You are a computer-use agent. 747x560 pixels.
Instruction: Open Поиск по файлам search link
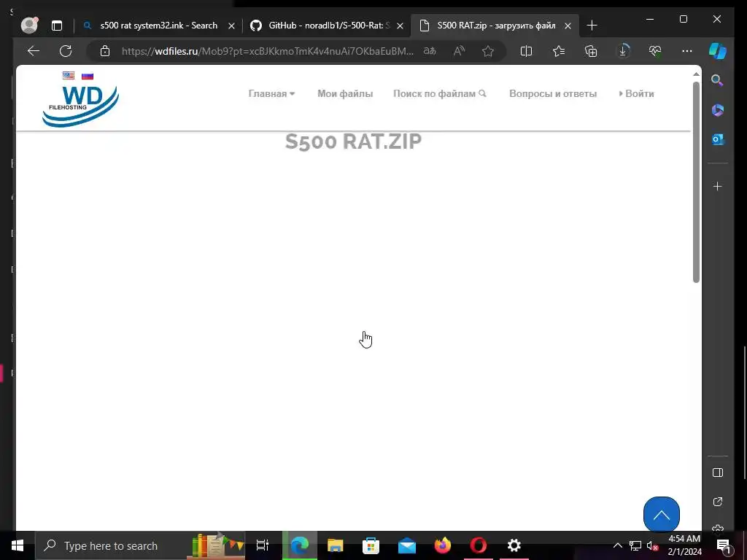click(x=439, y=94)
